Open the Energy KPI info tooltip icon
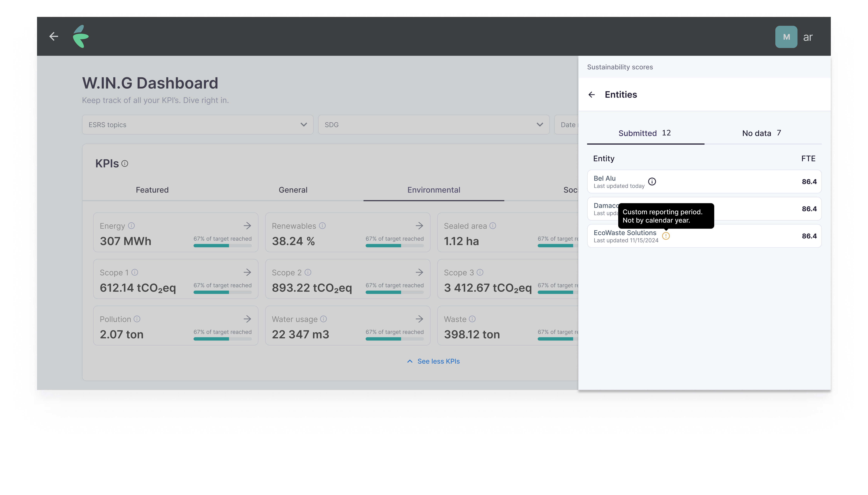The width and height of the screenshot is (868, 495). (132, 225)
